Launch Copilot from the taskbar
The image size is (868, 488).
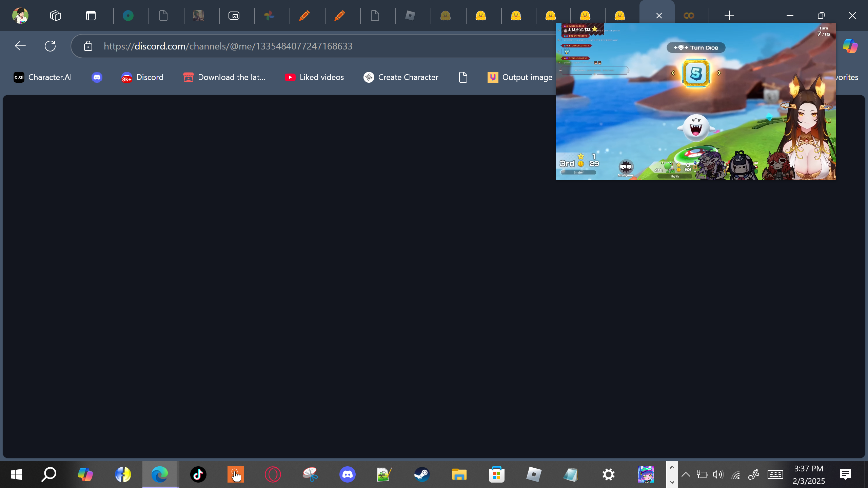pos(85,474)
